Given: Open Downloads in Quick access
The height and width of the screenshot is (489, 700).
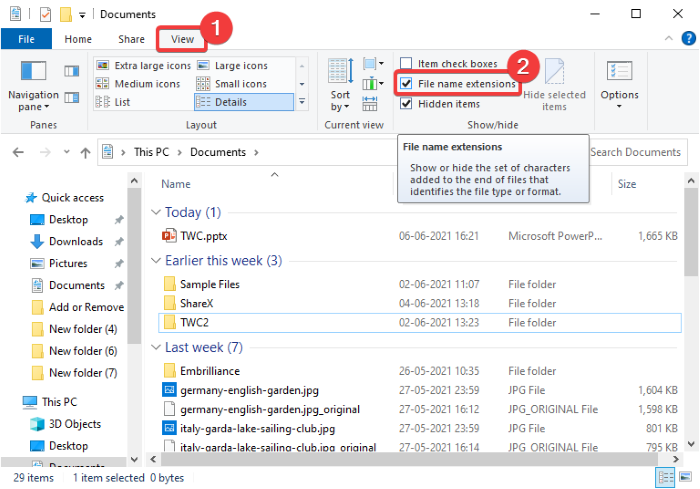Looking at the screenshot, I should (75, 241).
